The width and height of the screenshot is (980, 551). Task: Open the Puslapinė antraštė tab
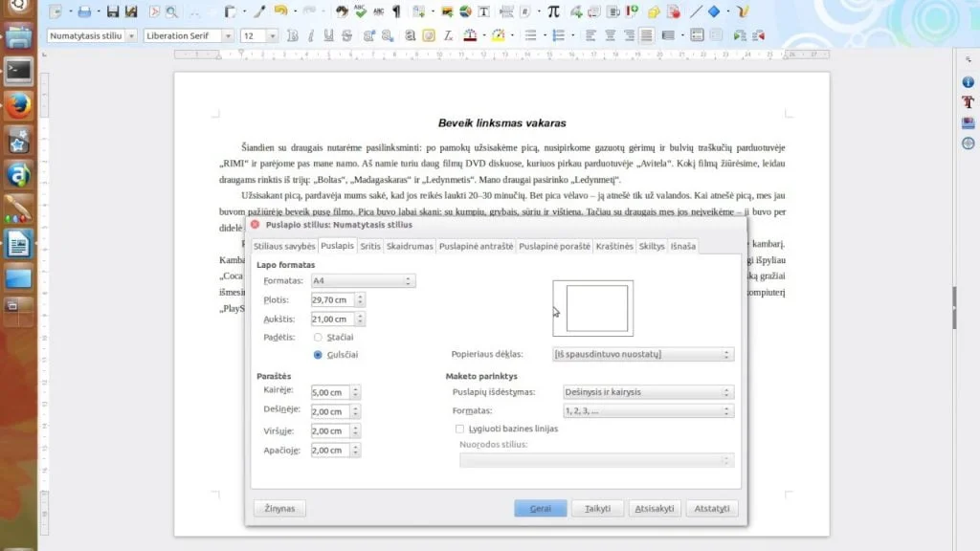click(476, 246)
